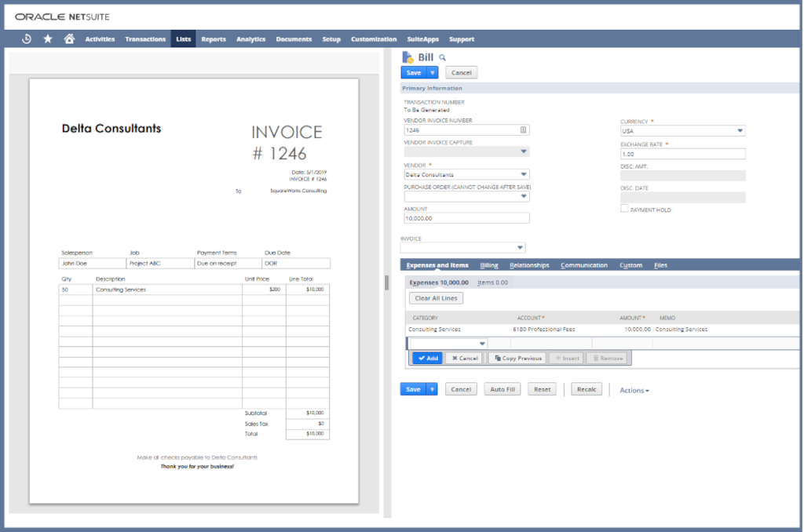
Task: Open the Lists menu
Action: coord(184,39)
